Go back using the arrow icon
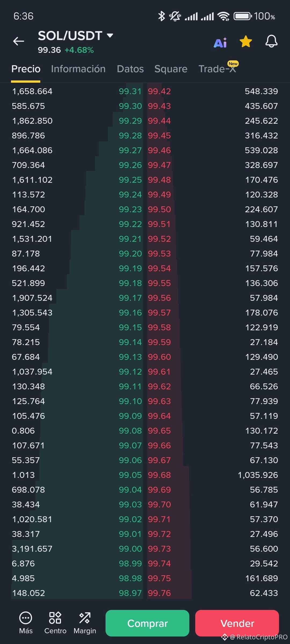Screen dimensions: 290x644 (19, 41)
